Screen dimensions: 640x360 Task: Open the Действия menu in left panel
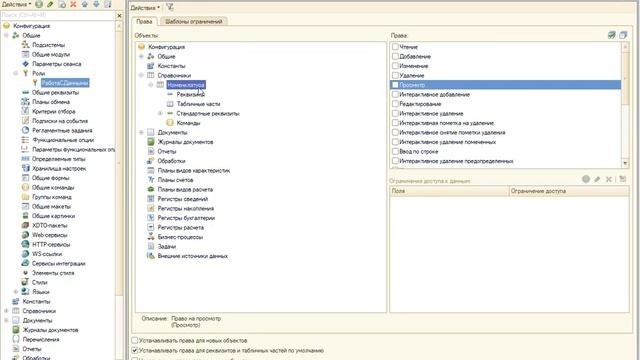coord(16,4)
